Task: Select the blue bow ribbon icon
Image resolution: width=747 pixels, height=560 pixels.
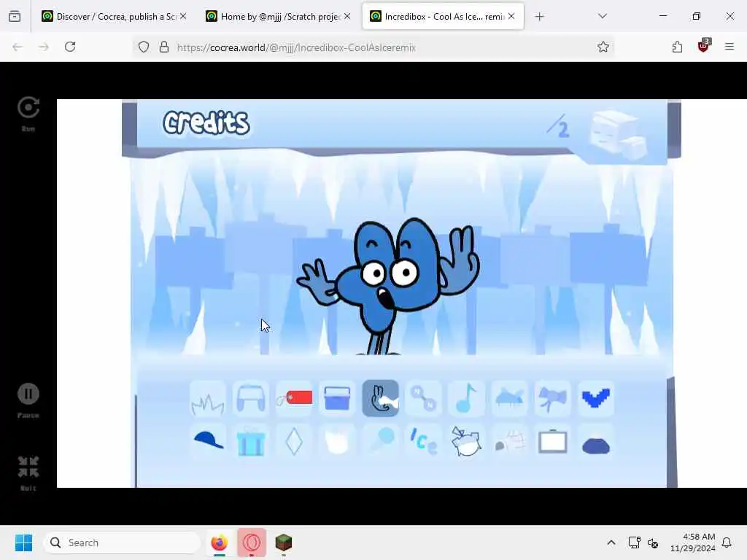Action: click(553, 399)
